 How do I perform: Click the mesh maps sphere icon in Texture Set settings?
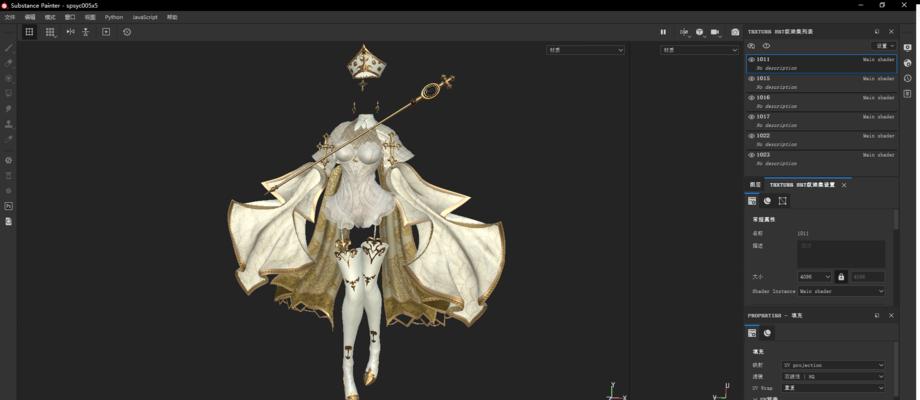point(767,201)
